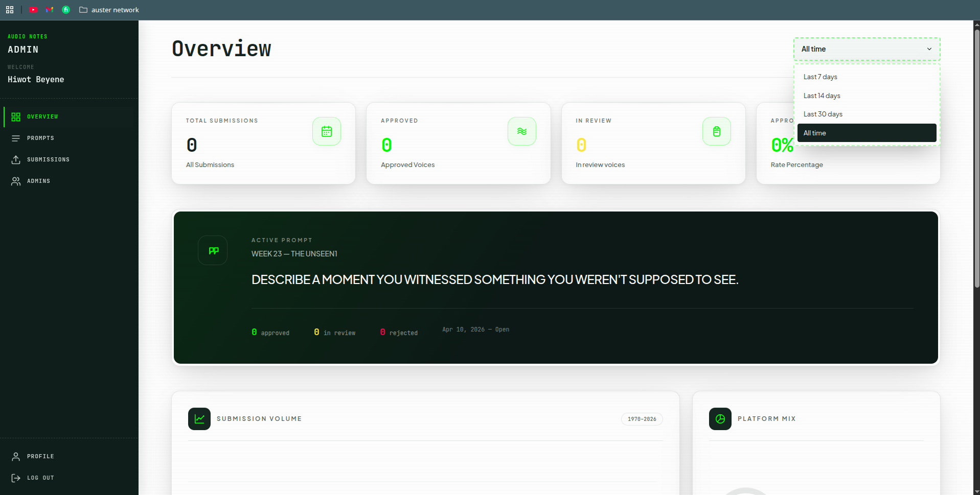Go to the Overview page label

tap(42, 117)
